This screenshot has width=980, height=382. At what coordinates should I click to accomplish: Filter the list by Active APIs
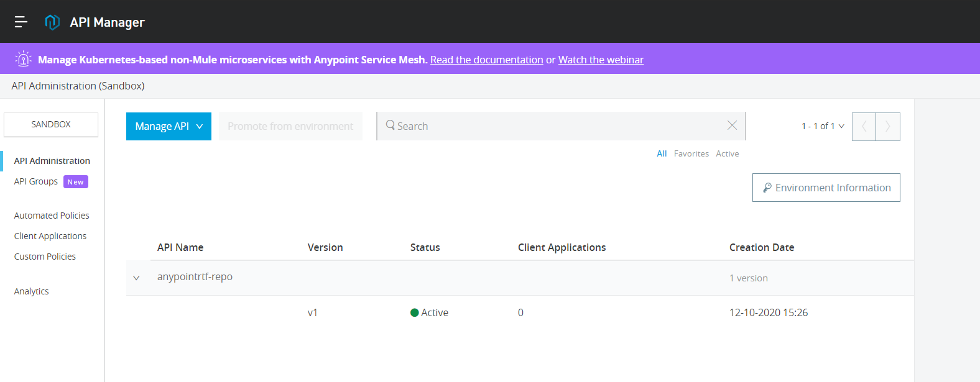[727, 153]
